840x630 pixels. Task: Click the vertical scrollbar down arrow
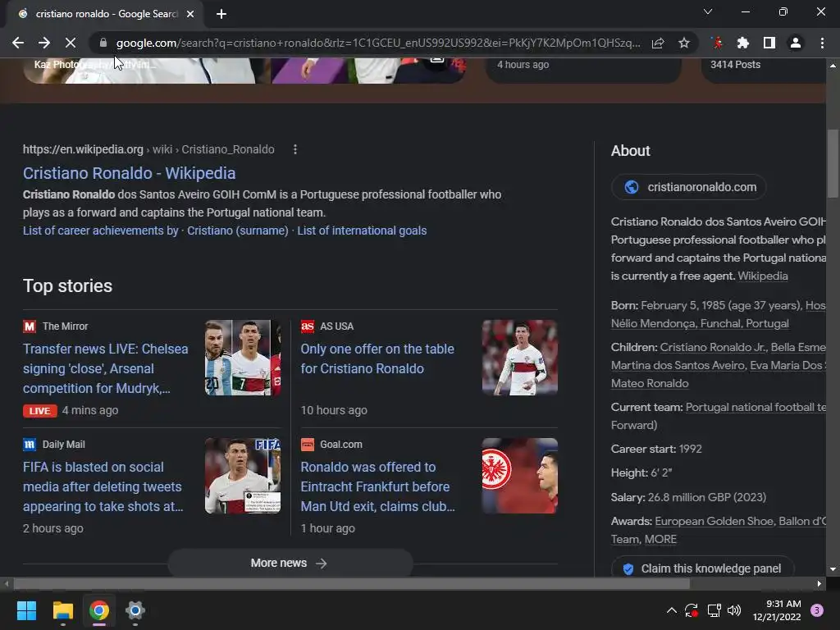click(x=833, y=569)
